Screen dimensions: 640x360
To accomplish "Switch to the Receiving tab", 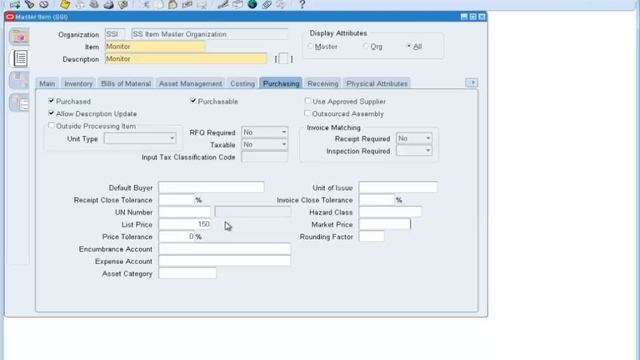I will (x=323, y=83).
